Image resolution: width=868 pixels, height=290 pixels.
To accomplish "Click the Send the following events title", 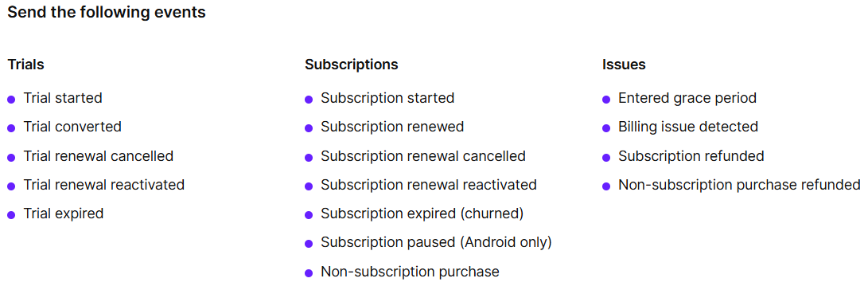I will (107, 13).
